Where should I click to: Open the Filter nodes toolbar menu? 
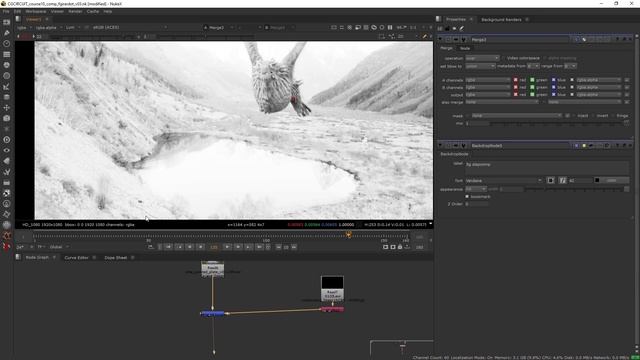7,76
